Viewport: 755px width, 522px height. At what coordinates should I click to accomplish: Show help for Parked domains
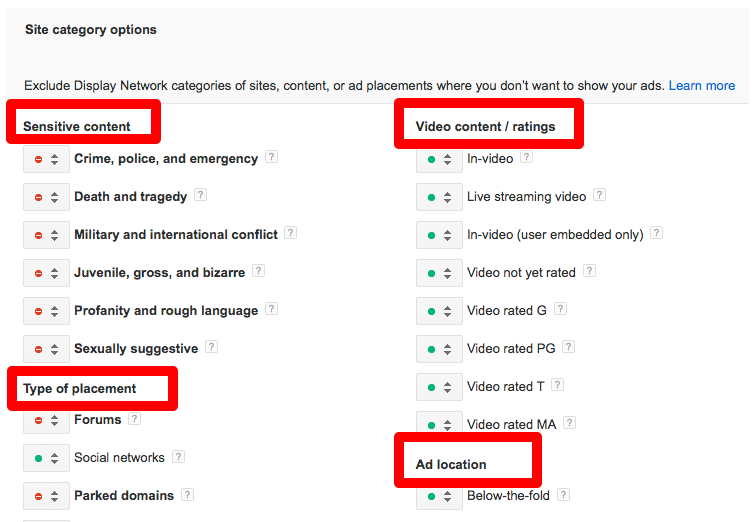[187, 495]
